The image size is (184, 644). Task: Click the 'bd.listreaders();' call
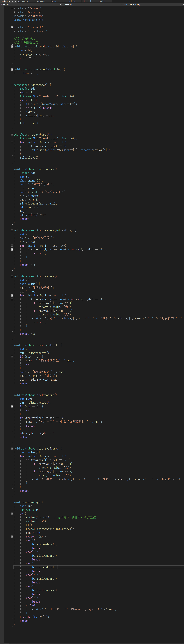tap(45, 590)
